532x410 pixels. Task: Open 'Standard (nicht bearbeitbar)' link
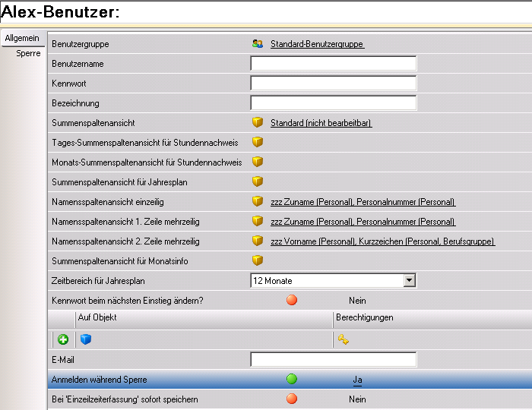321,123
